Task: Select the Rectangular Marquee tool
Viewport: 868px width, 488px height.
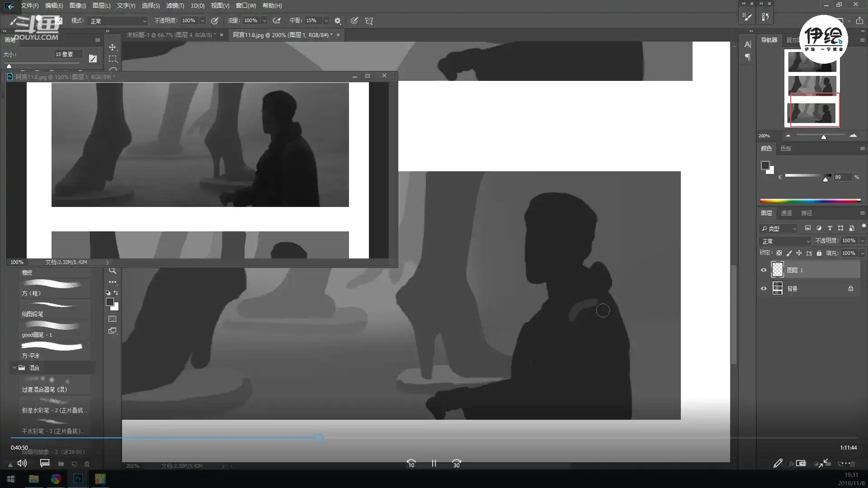Action: 112,59
